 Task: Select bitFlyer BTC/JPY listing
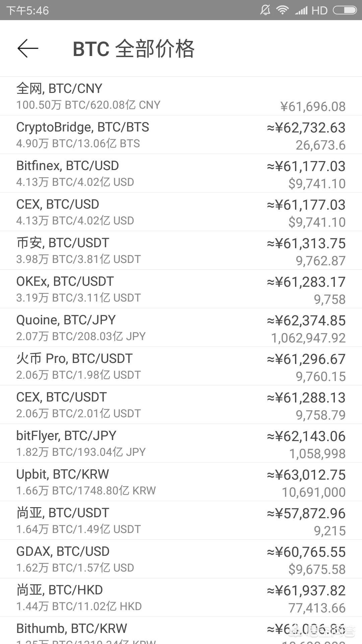pyautogui.click(x=181, y=443)
